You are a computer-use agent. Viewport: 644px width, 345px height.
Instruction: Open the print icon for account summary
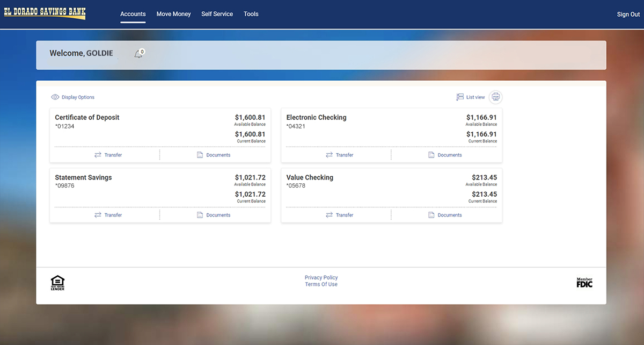coord(495,97)
